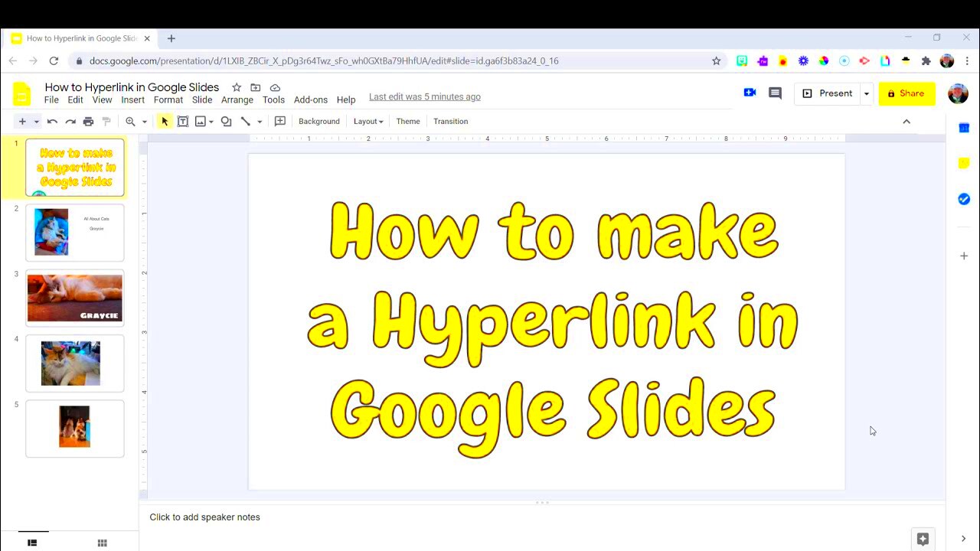Open the zoom level dropdown arrow
Screen dimensions: 980x551
(144, 122)
